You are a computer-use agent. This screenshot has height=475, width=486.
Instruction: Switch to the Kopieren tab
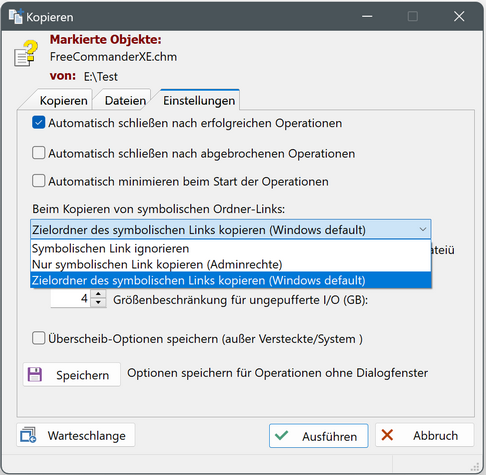pyautogui.click(x=63, y=100)
